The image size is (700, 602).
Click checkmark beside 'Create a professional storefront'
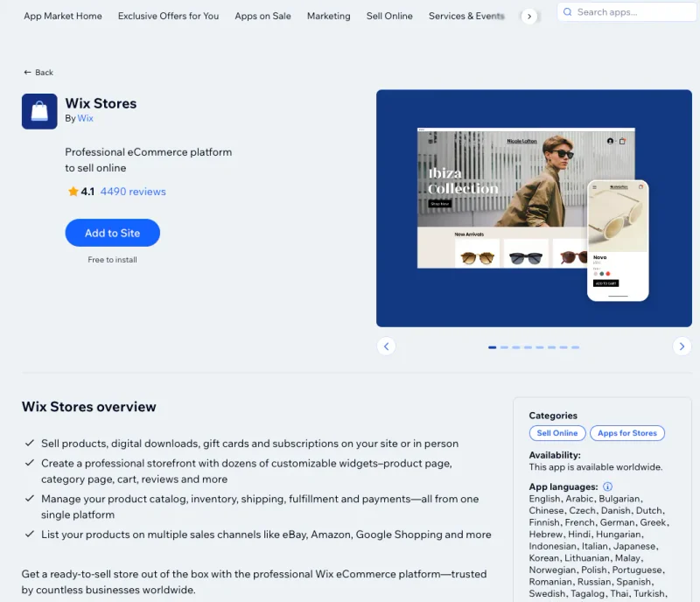click(x=30, y=462)
